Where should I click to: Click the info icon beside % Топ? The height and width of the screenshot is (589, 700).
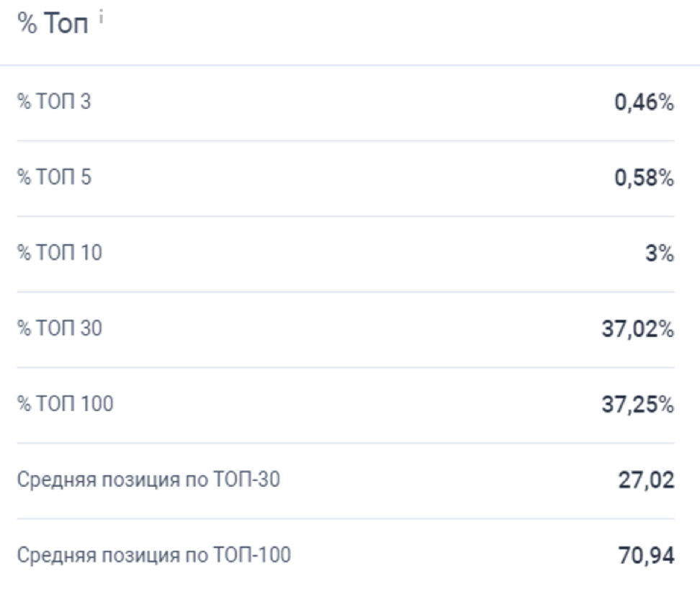tap(102, 22)
